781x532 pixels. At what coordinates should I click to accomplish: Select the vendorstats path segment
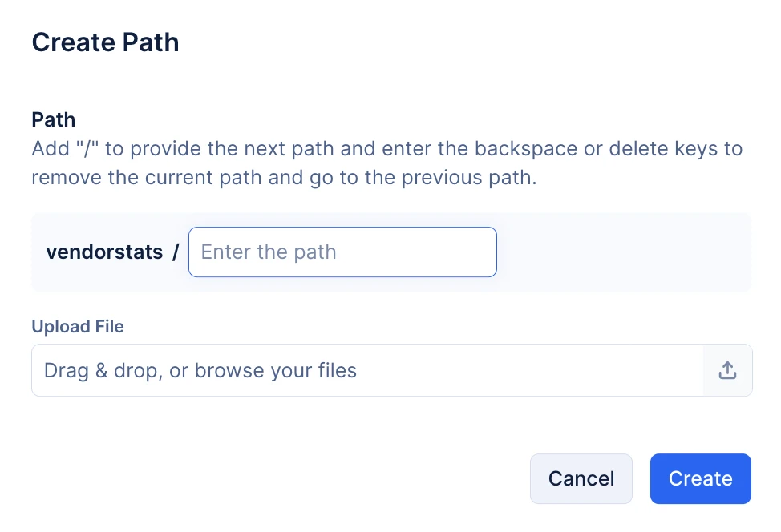pyautogui.click(x=104, y=252)
